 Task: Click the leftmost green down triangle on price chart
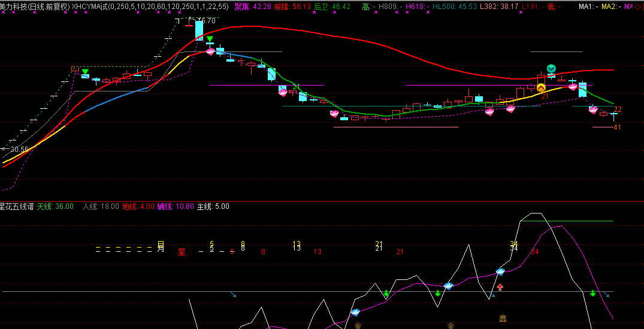(85, 72)
